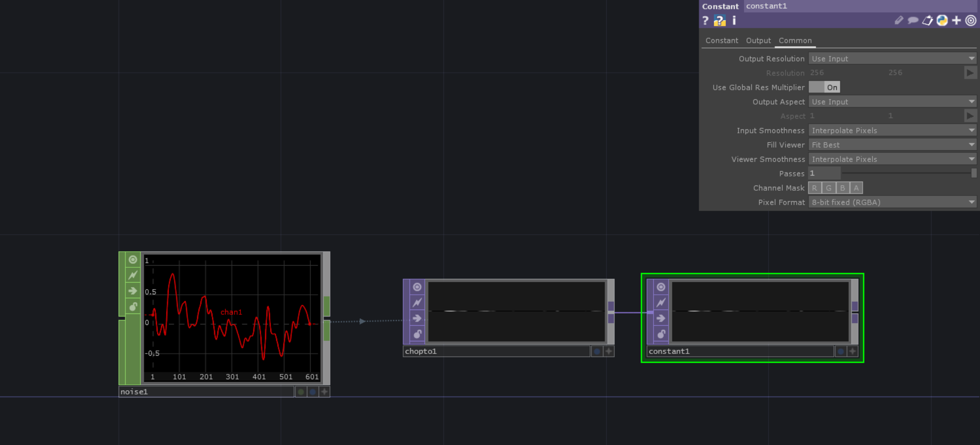The image size is (980, 445).
Task: Toggle the viewer active flag on constant1
Action: point(852,351)
